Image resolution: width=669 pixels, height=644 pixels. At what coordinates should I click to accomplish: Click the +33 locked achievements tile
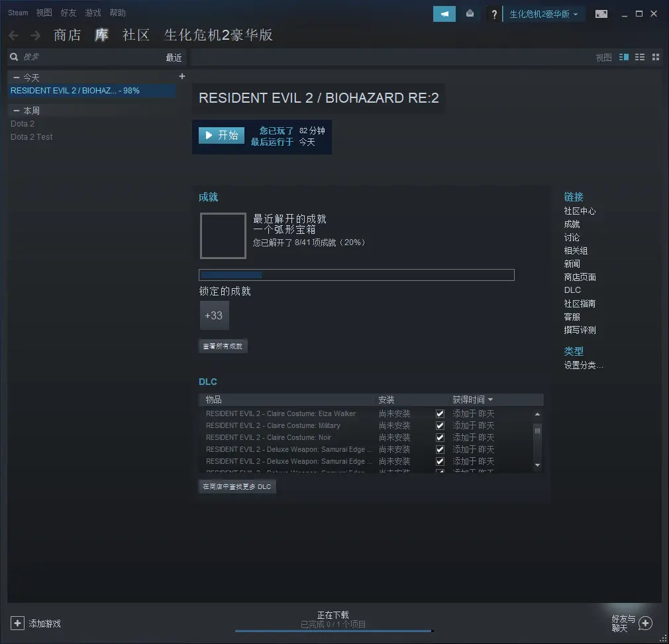pos(214,315)
